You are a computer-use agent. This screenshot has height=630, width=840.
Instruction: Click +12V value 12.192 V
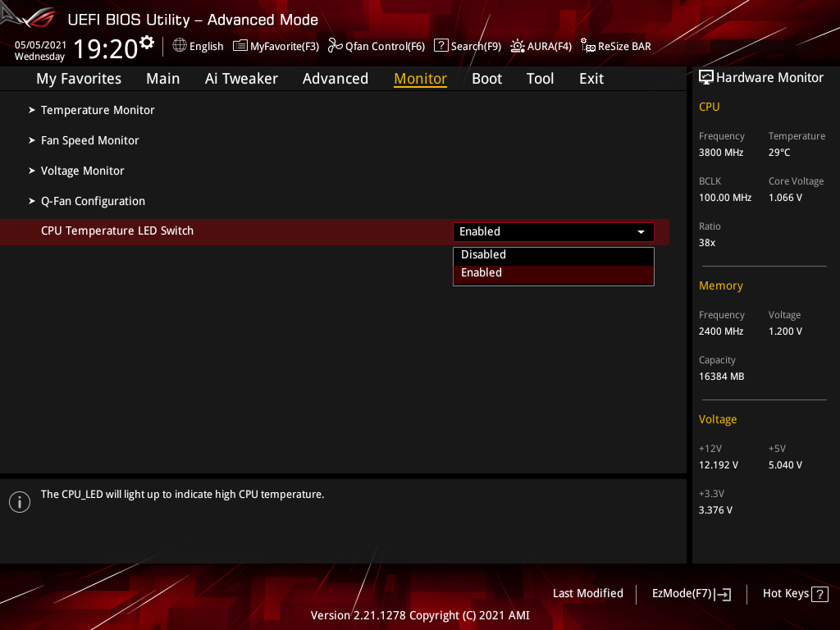(719, 465)
